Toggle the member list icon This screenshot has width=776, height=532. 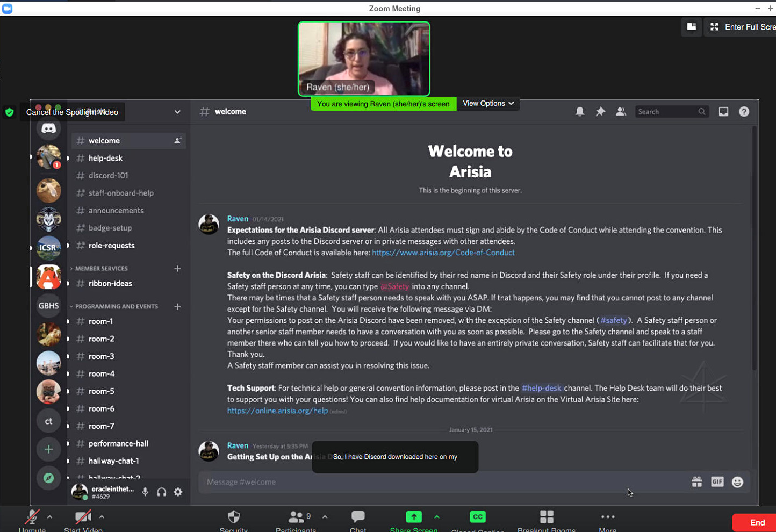point(621,112)
